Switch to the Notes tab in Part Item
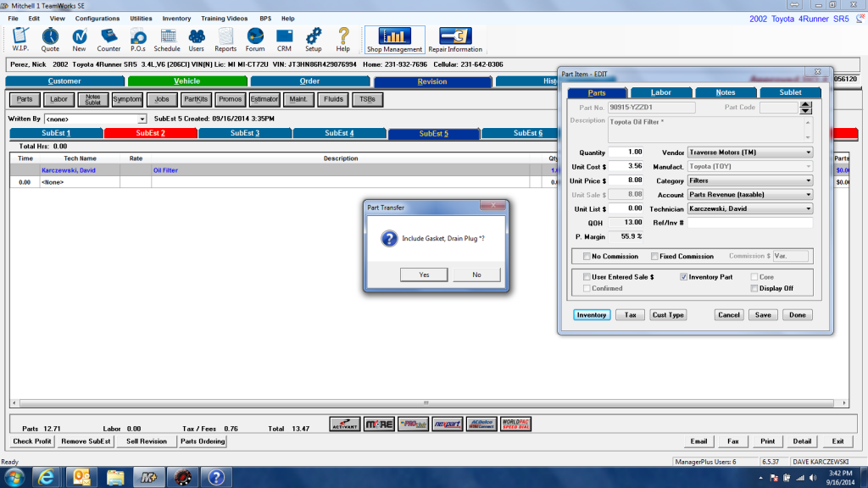 click(726, 92)
